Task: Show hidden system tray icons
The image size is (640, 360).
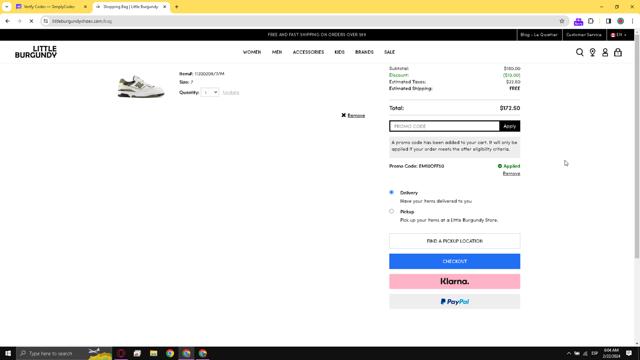Action: 569,353
